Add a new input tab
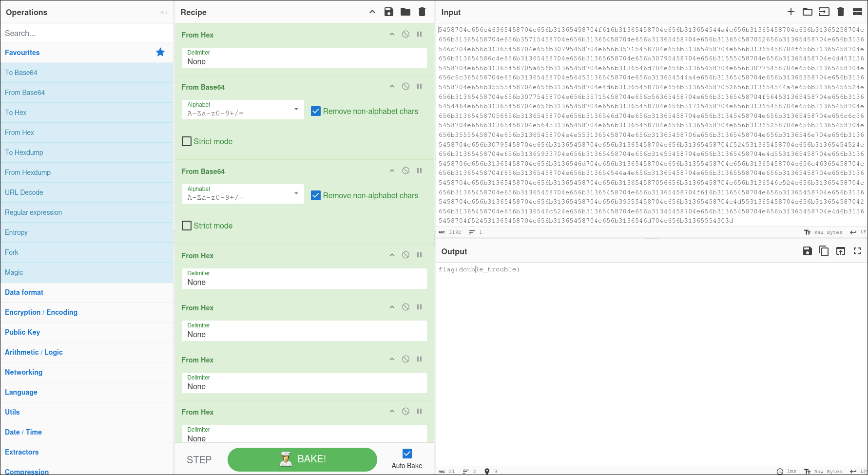Image resolution: width=868 pixels, height=475 pixels. click(791, 12)
